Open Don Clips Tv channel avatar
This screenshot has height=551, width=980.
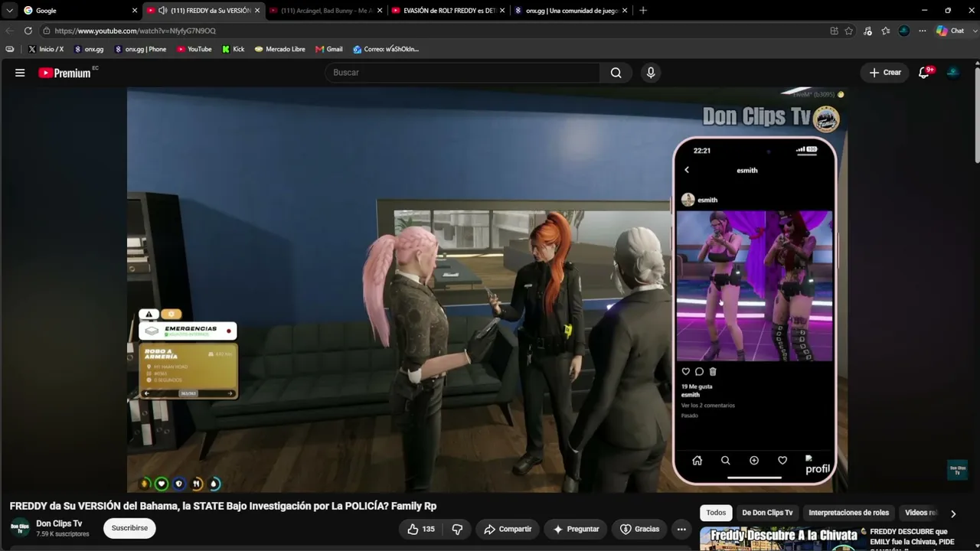20,528
